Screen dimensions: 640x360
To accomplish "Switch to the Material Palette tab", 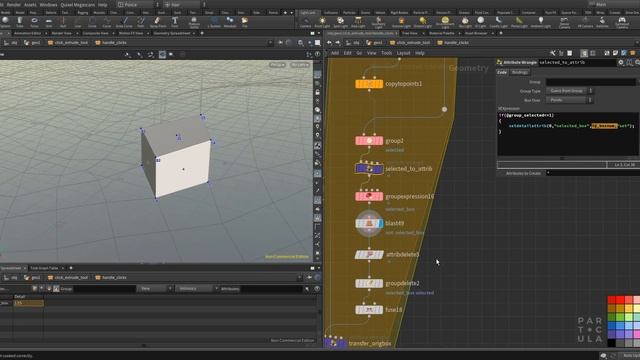I will 442,33.
